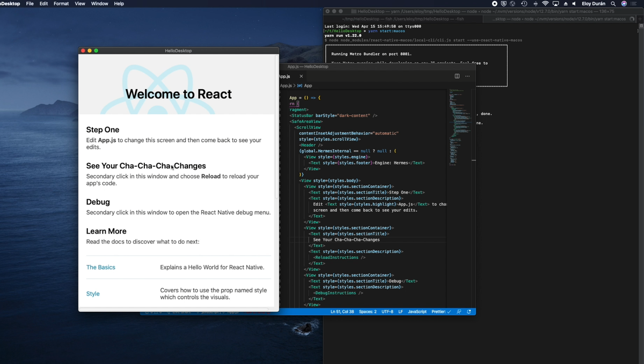
Task: Open the Style link in HelloDesktop
Action: click(93, 294)
